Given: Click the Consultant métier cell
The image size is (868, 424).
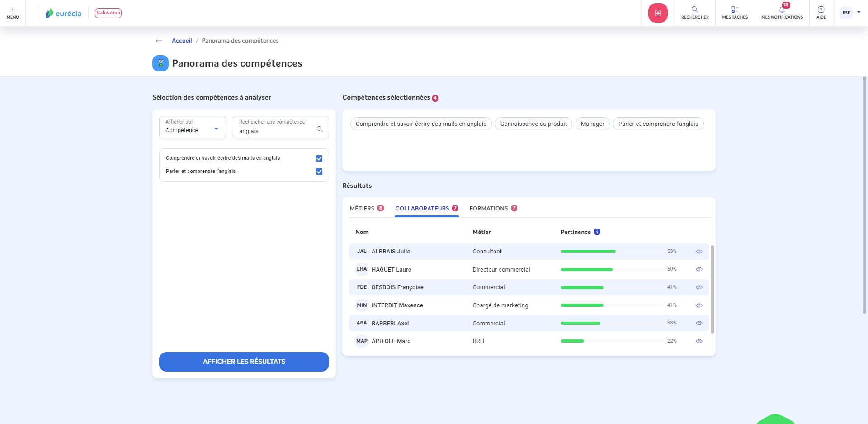Looking at the screenshot, I should pos(487,252).
